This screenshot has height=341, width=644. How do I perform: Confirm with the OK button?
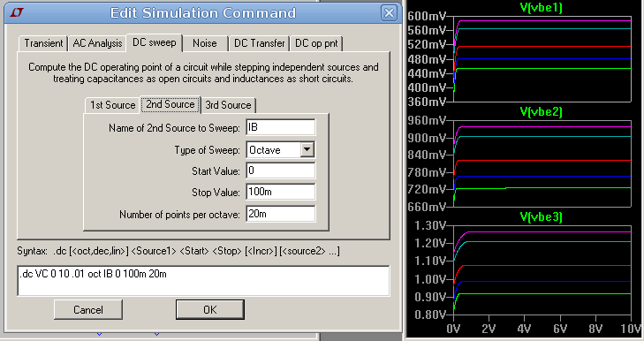pyautogui.click(x=210, y=309)
